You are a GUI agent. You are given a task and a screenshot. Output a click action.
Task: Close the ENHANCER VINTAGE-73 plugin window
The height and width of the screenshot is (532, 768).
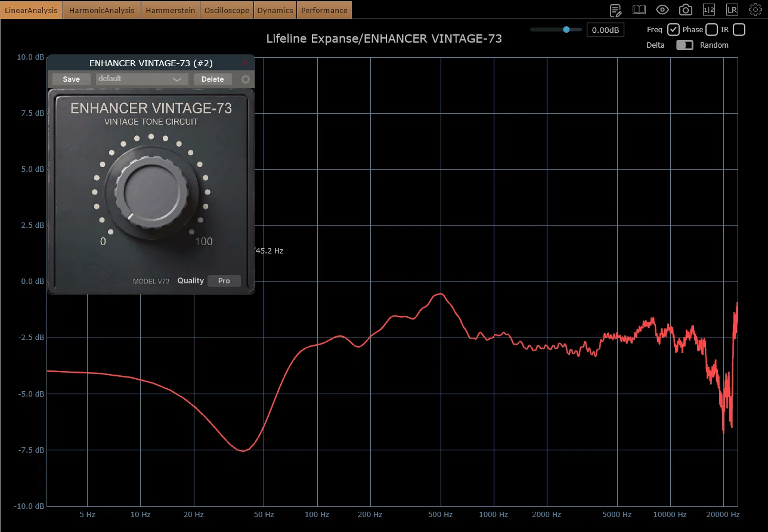[245, 63]
